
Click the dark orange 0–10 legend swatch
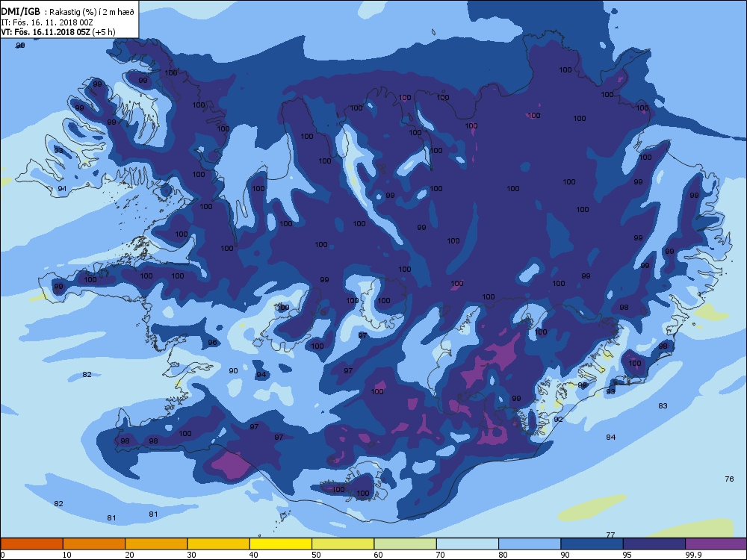click(32, 544)
